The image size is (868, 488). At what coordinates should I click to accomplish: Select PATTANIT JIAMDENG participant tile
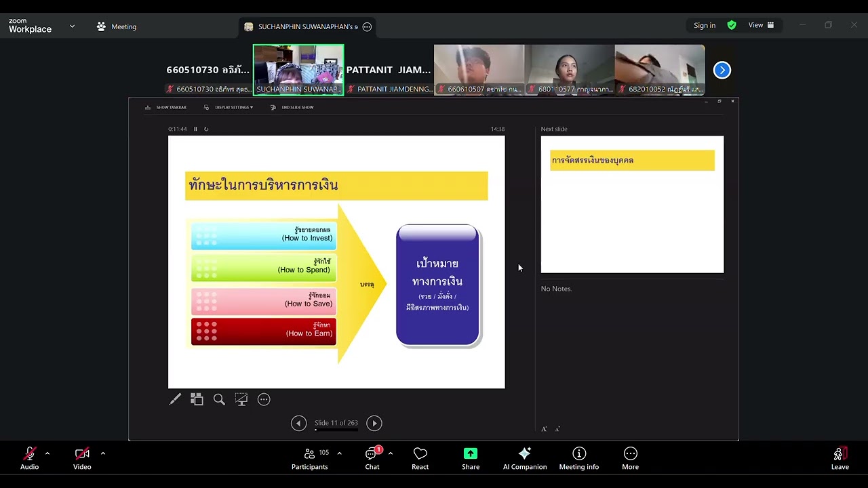389,70
